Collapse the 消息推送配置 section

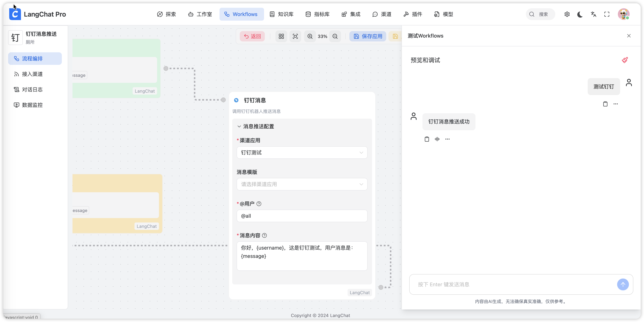[x=239, y=127]
